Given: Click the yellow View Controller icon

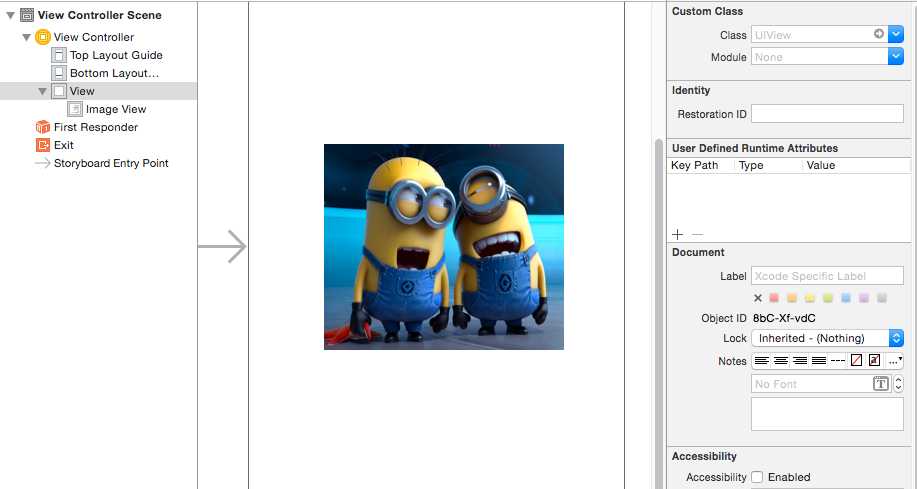Looking at the screenshot, I should tap(43, 37).
